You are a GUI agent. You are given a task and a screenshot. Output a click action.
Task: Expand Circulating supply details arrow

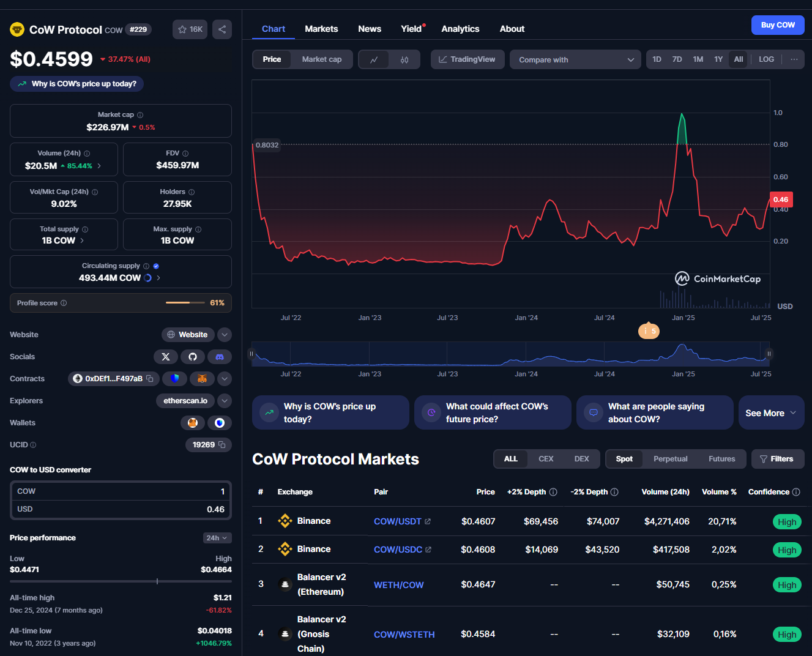158,278
